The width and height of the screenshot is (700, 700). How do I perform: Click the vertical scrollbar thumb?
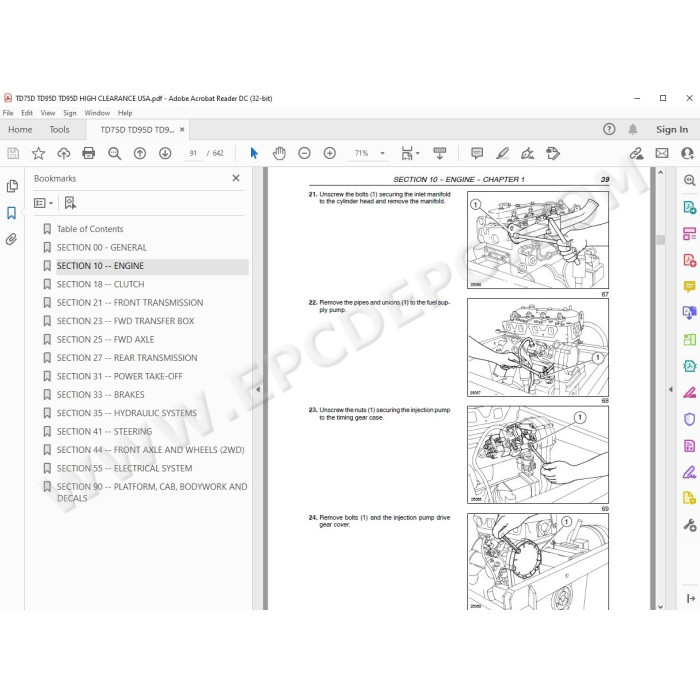pos(661,240)
